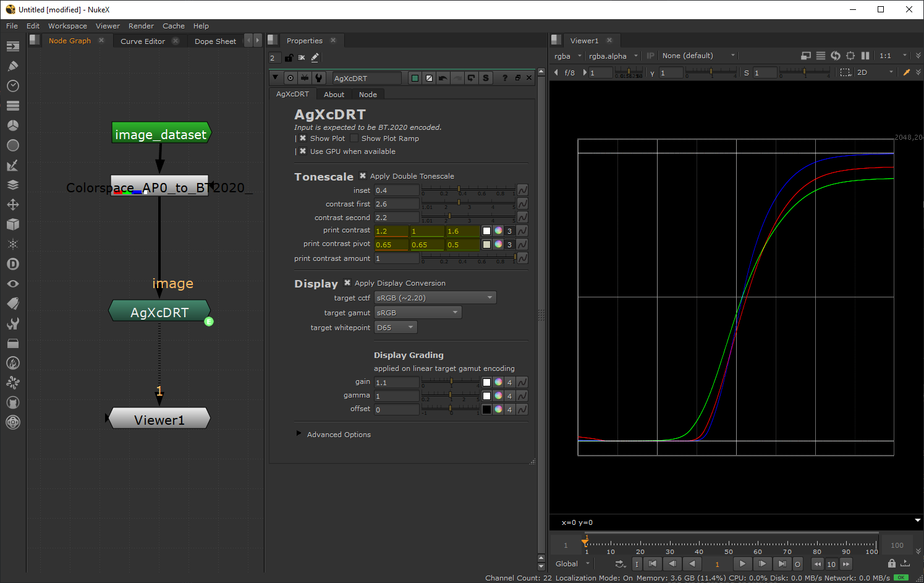924x583 pixels.
Task: Open the Global frame range dropdown
Action: (573, 564)
